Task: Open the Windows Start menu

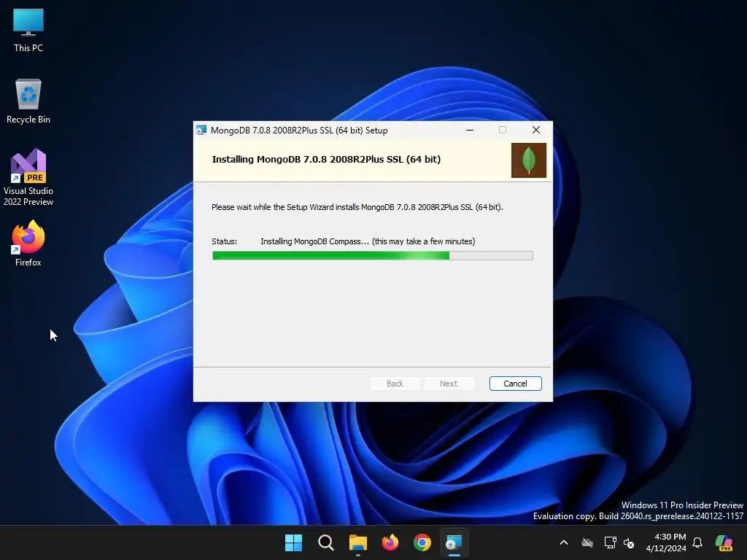Action: 293,542
